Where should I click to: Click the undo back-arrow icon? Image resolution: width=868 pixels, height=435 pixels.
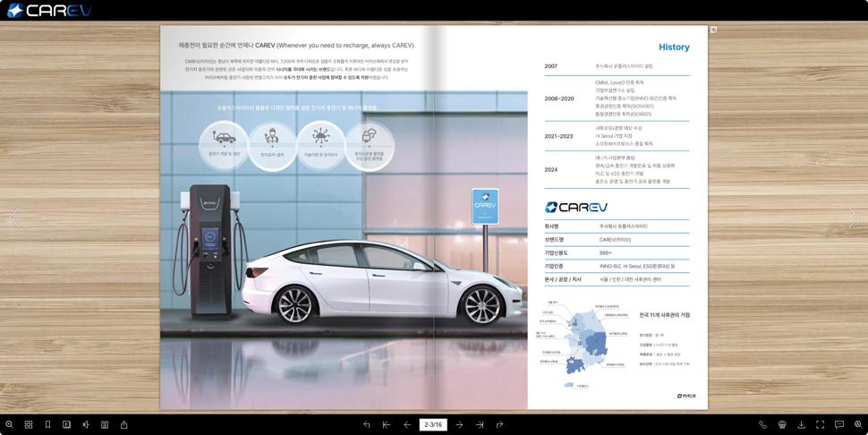tap(367, 425)
